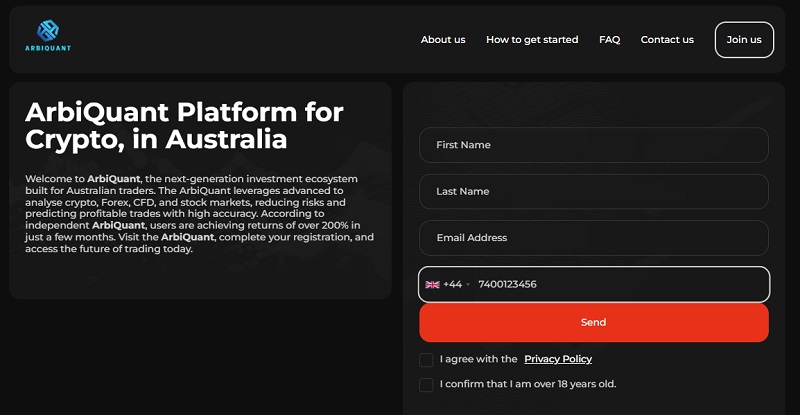This screenshot has width=800, height=415.
Task: Focus the First Name input field
Action: click(593, 145)
